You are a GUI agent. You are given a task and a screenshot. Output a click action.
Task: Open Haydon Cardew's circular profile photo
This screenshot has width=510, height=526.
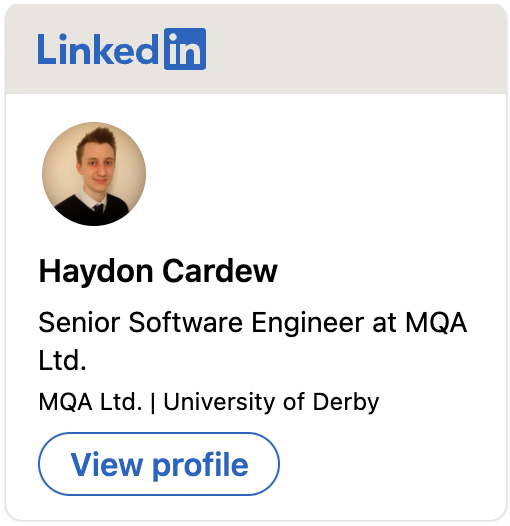[x=94, y=174]
